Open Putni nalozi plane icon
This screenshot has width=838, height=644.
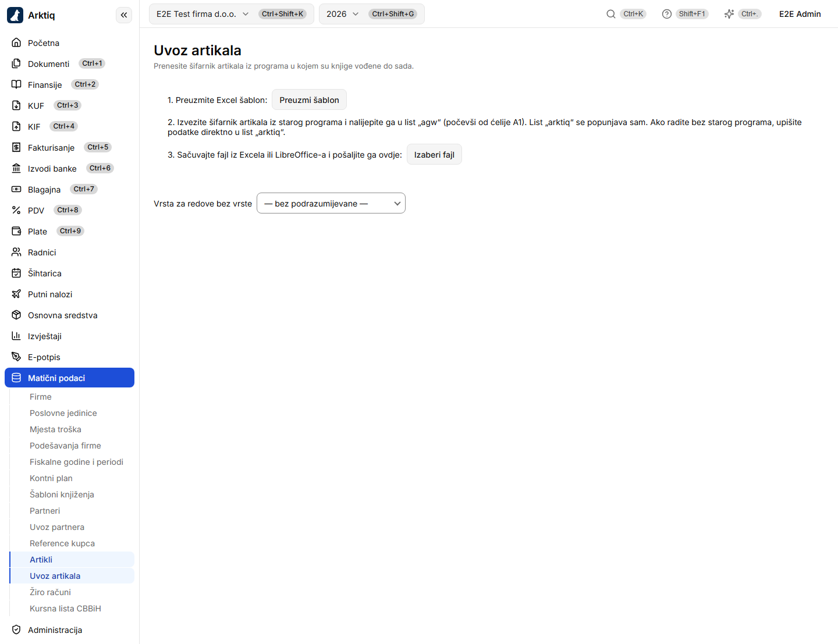16,294
